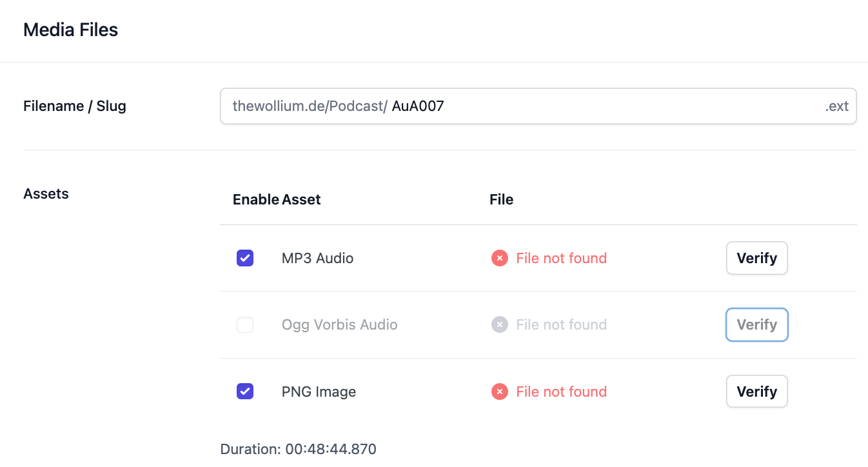Click the PNG 'File not found' message
The image size is (868, 467).
tap(562, 392)
